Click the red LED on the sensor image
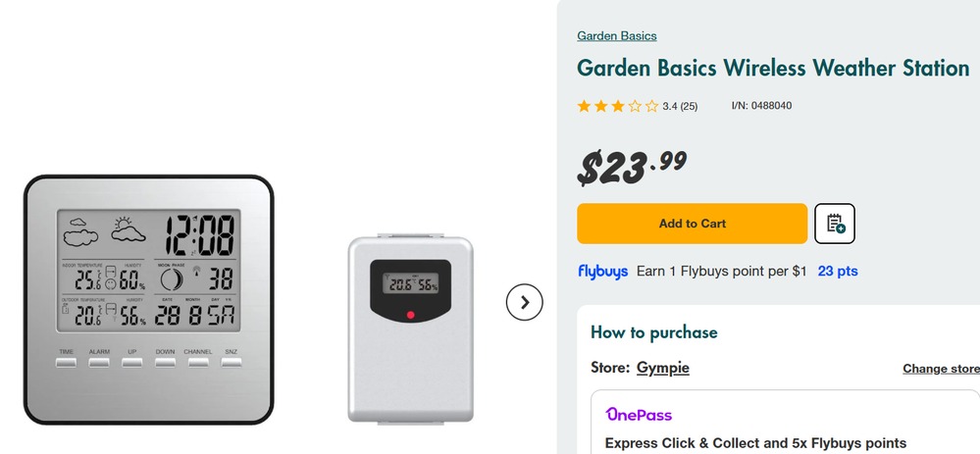 (x=410, y=315)
